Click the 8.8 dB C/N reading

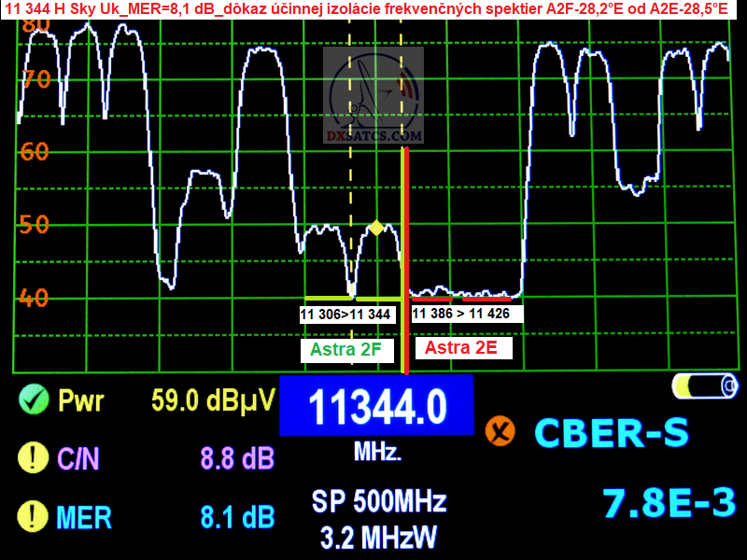[x=237, y=458]
